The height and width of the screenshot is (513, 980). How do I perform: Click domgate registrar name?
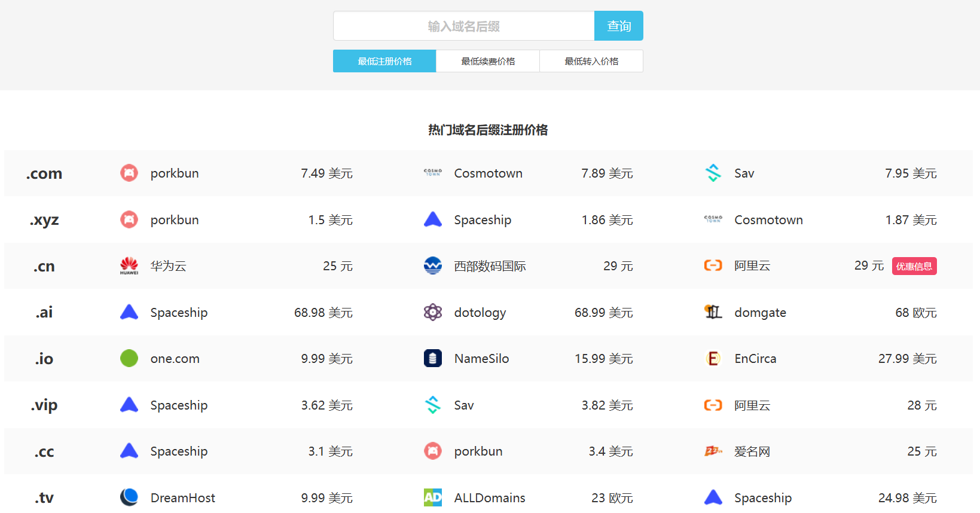761,313
